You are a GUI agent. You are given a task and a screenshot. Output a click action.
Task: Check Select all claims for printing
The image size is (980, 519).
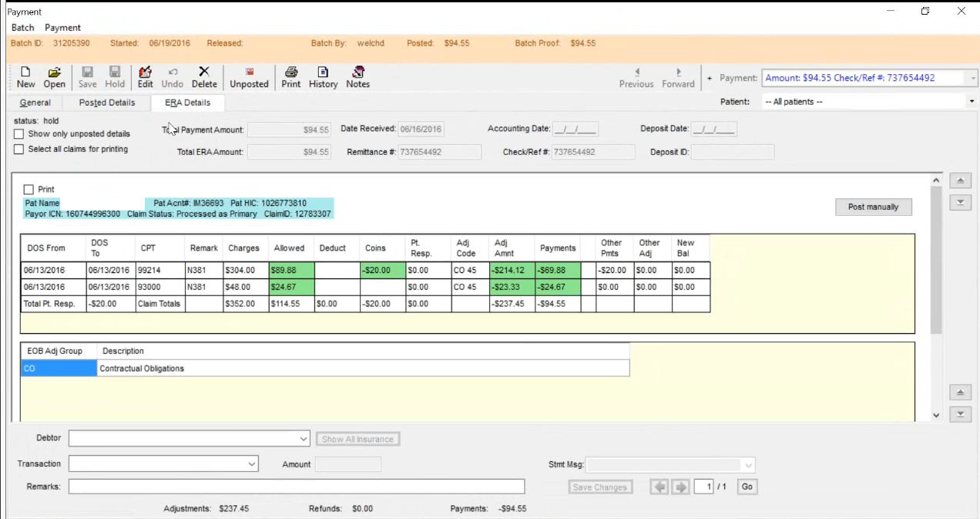pyautogui.click(x=19, y=150)
